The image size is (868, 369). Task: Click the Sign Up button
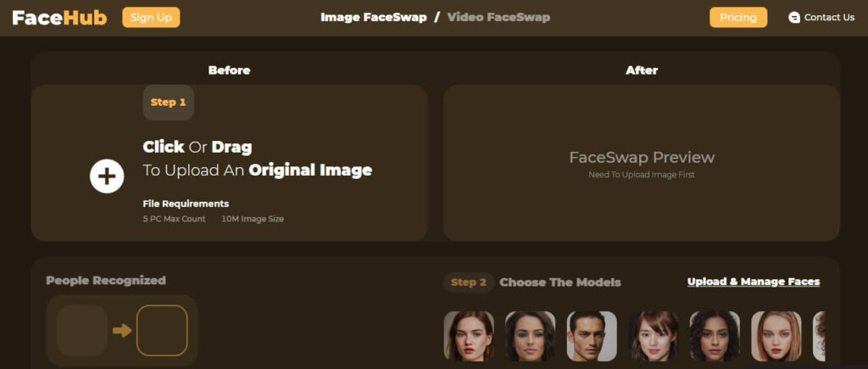151,17
